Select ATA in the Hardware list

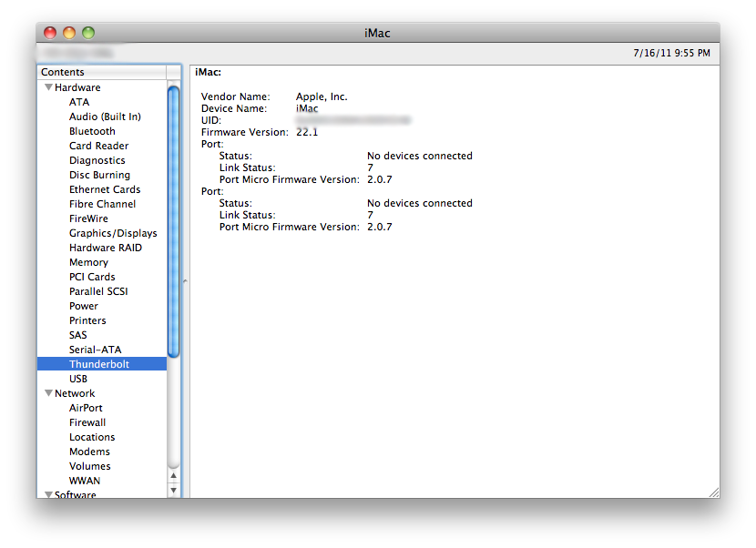pyautogui.click(x=79, y=102)
